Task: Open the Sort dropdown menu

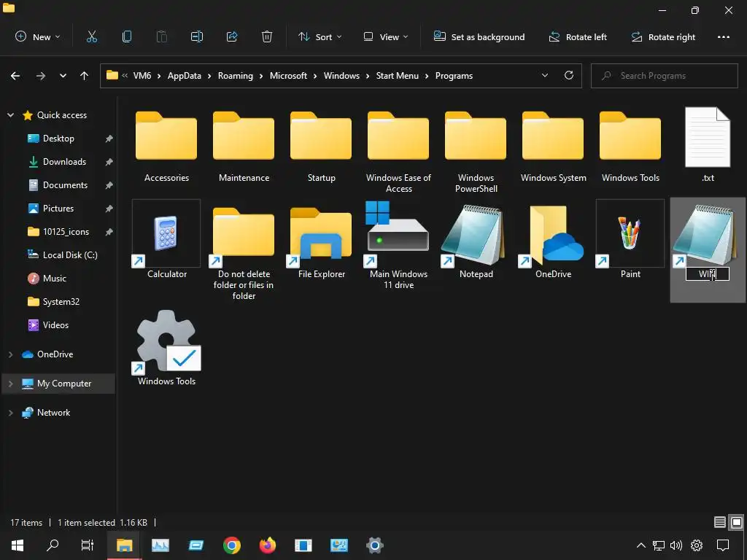Action: [320, 36]
